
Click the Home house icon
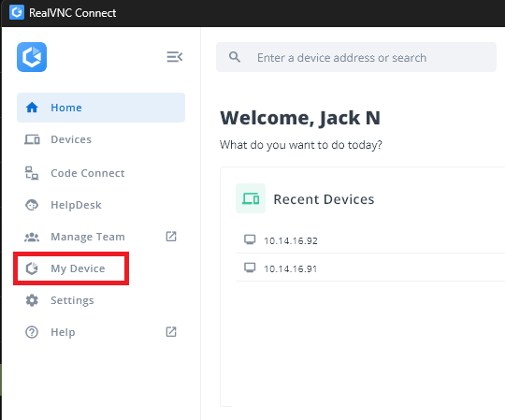point(32,108)
